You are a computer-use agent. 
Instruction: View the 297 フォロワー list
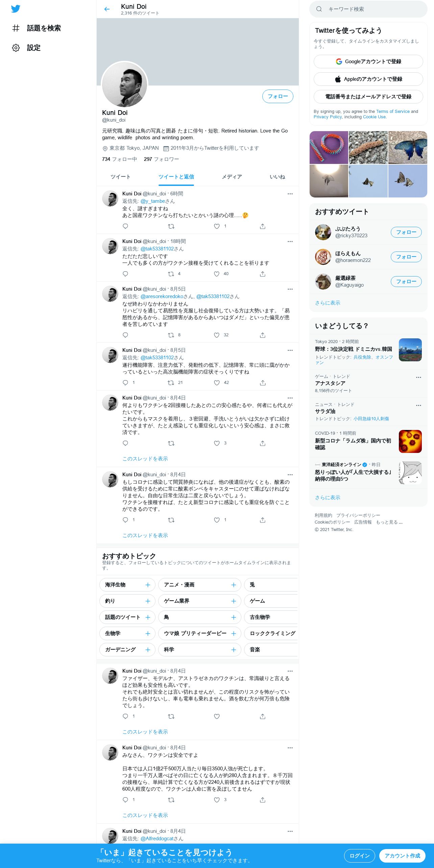click(162, 159)
